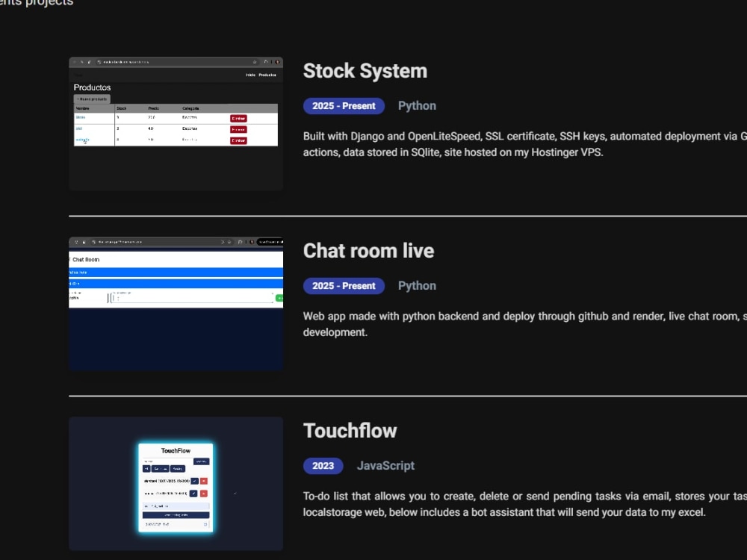The width and height of the screenshot is (747, 560).
Task: Select the 2025 - Present badge under Stock System
Action: tap(344, 106)
